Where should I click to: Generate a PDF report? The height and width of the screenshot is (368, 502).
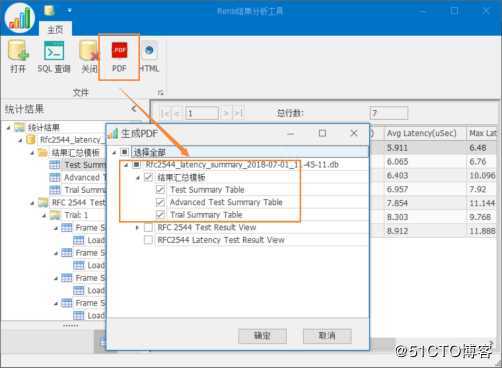[119, 56]
